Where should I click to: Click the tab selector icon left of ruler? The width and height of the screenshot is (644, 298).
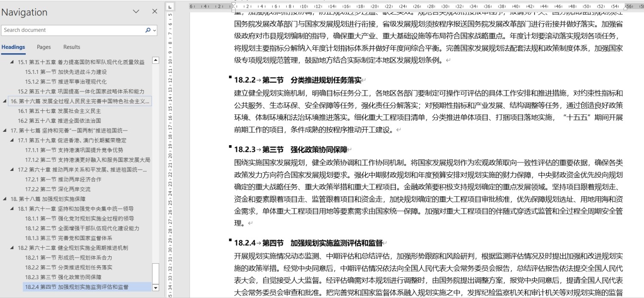click(x=170, y=7)
